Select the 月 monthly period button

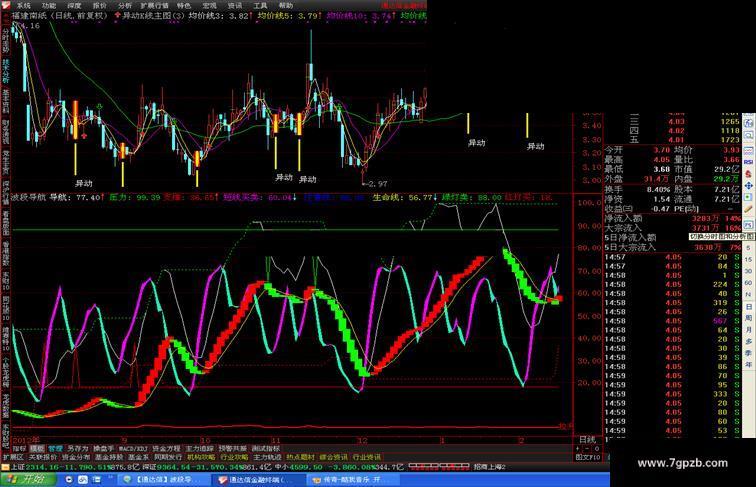point(748,329)
